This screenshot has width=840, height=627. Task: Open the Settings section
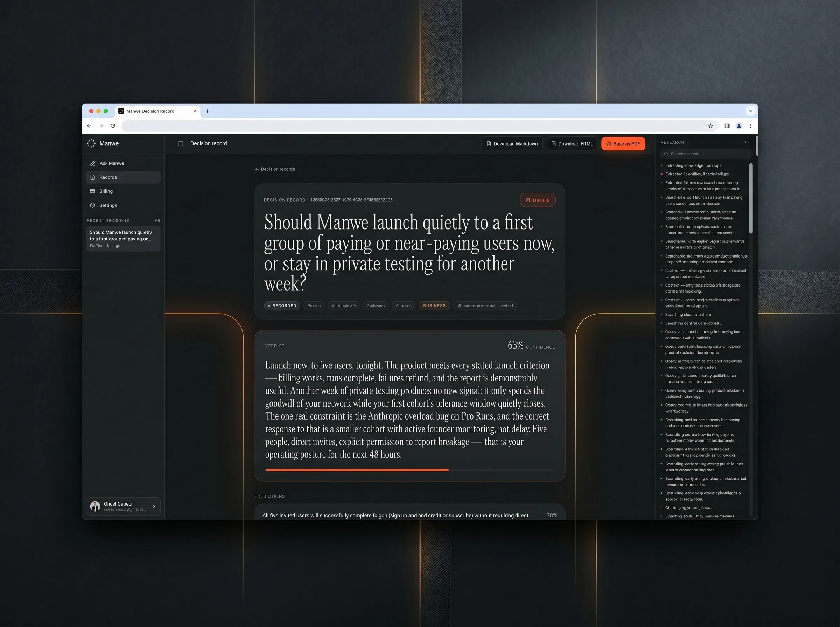[123, 205]
